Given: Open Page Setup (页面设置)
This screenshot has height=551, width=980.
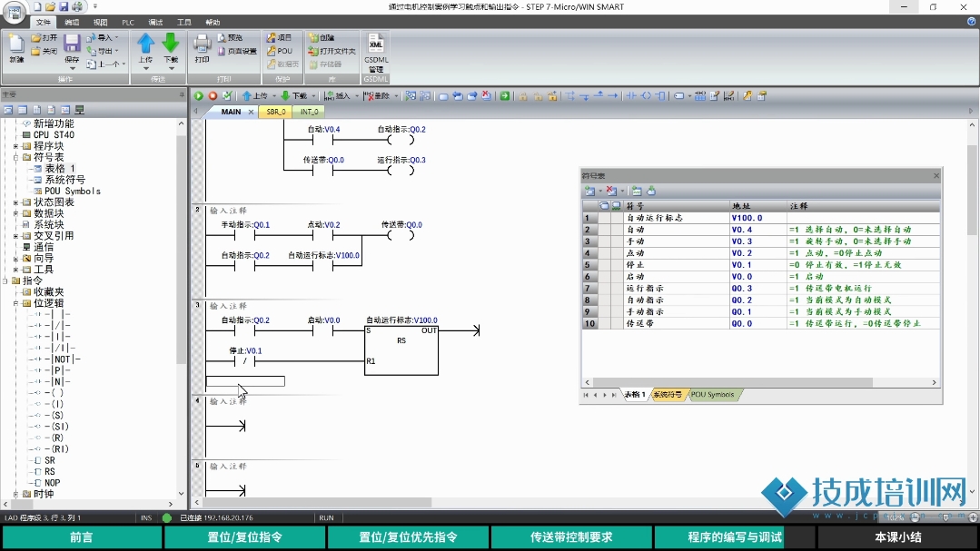Looking at the screenshot, I should tap(237, 51).
